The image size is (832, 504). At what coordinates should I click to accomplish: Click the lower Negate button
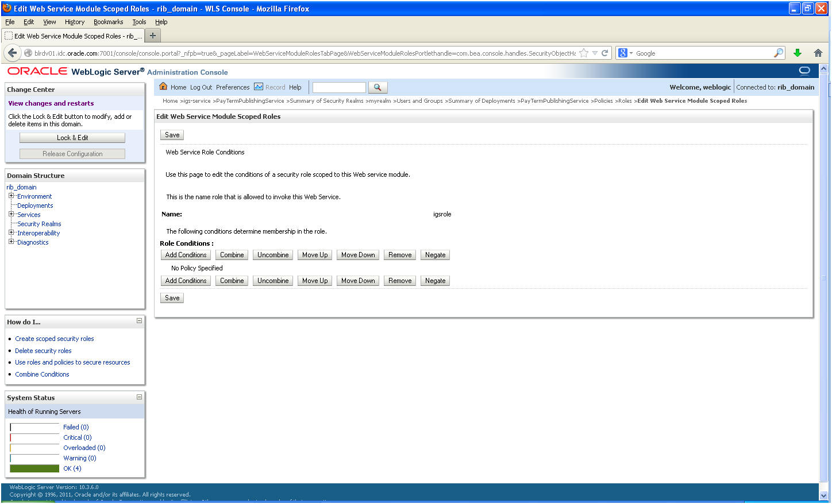pyautogui.click(x=435, y=281)
